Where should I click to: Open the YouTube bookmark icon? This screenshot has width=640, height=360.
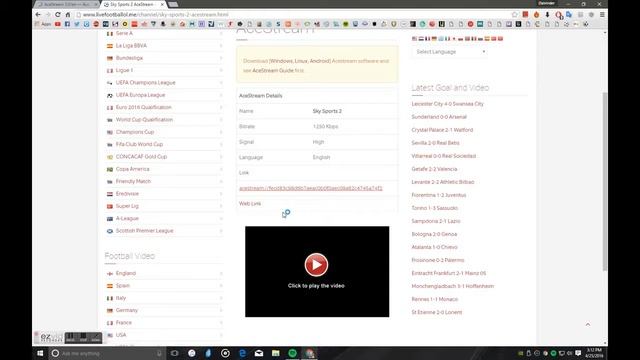tap(58, 24)
